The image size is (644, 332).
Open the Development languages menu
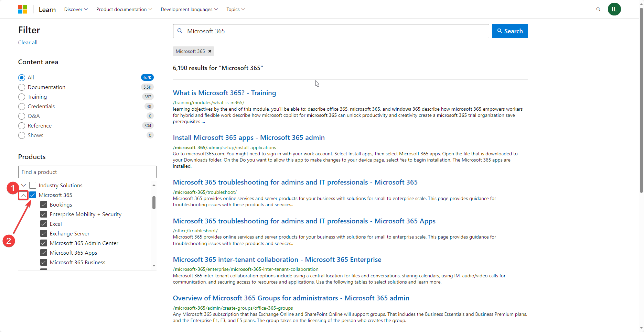tap(189, 9)
